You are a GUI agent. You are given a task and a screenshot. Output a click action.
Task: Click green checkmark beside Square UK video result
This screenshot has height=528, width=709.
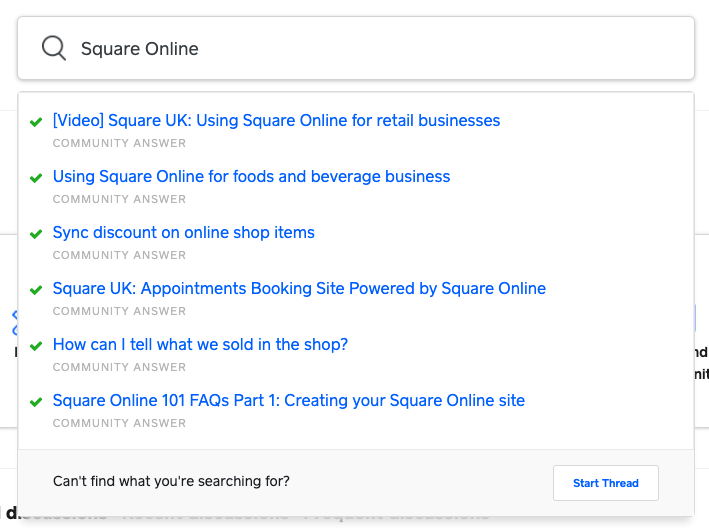tap(37, 122)
